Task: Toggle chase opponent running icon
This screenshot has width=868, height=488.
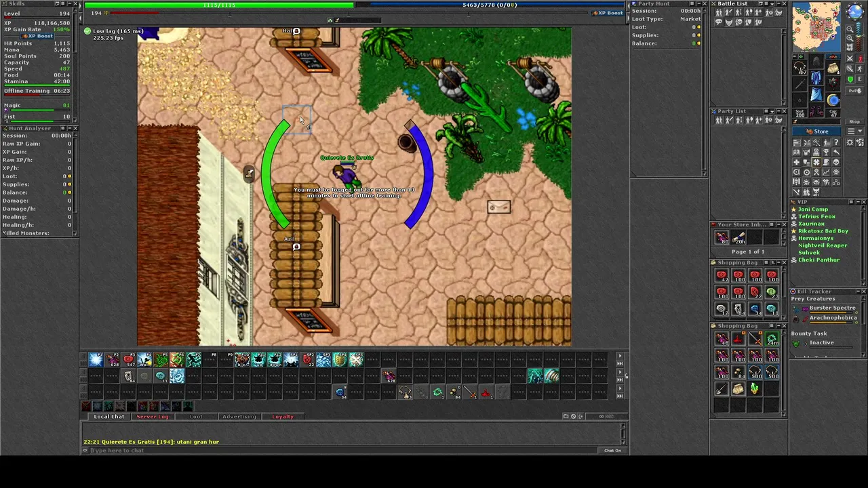Action: tap(859, 68)
